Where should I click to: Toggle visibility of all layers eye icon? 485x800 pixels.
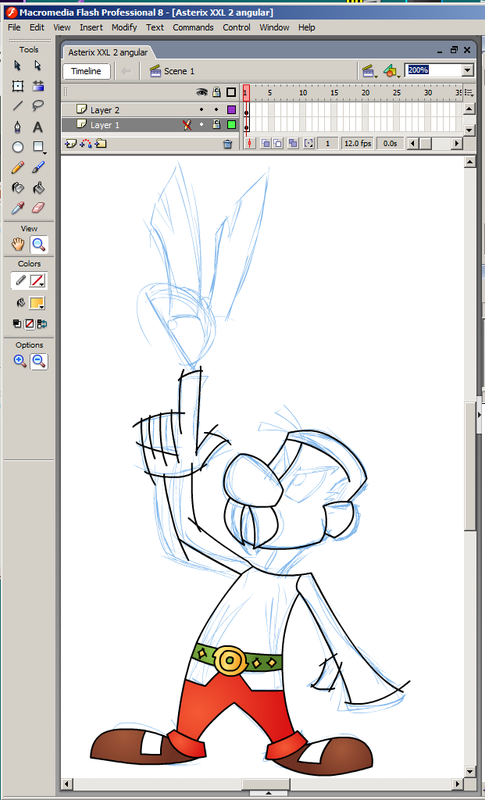coord(202,92)
